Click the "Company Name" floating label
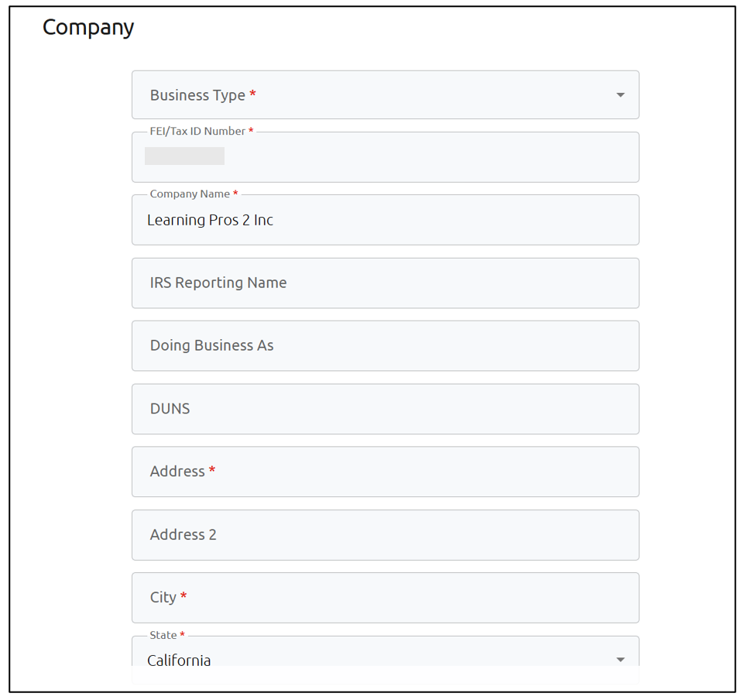Viewport: 751px width, 700px height. [190, 194]
